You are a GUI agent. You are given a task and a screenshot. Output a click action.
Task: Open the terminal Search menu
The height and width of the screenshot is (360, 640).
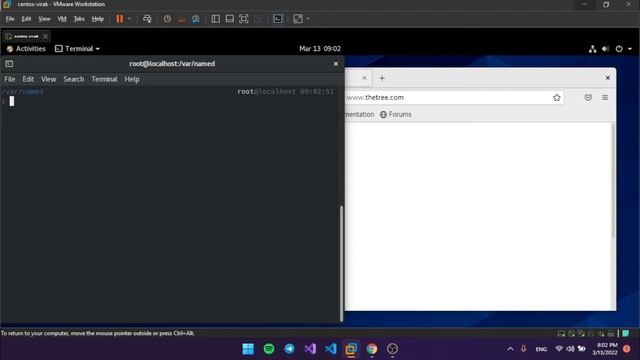click(74, 79)
